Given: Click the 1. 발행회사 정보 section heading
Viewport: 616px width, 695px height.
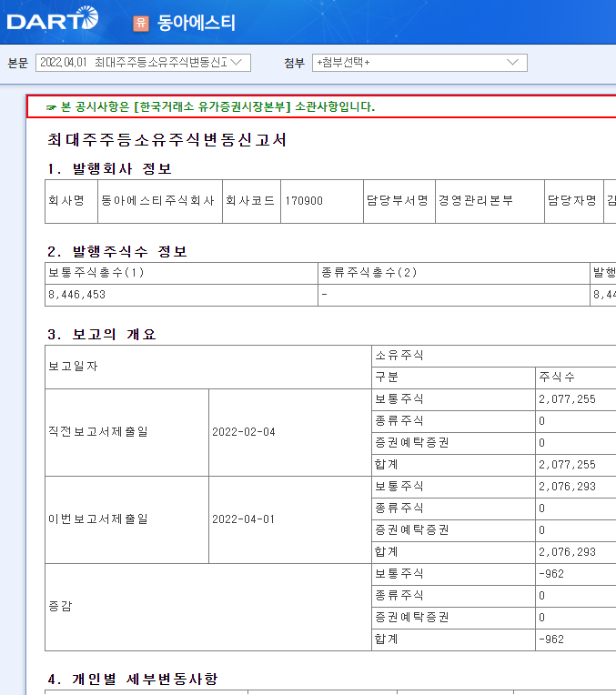Looking at the screenshot, I should pyautogui.click(x=109, y=169).
